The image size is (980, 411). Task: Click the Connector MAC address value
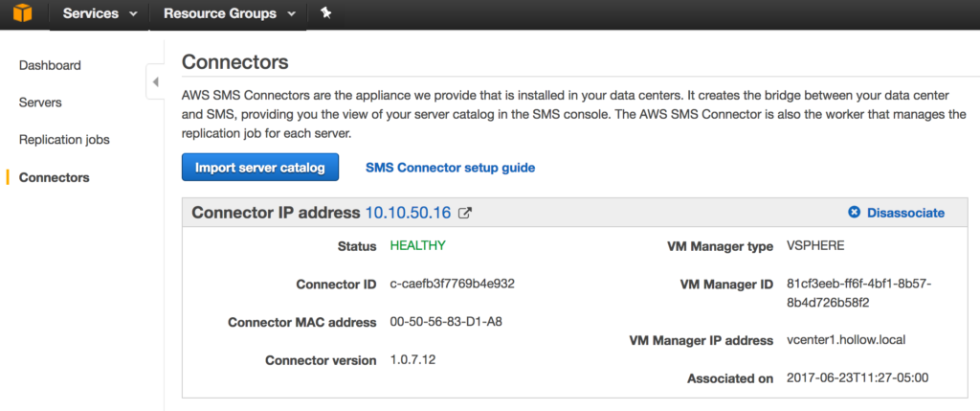click(x=446, y=322)
